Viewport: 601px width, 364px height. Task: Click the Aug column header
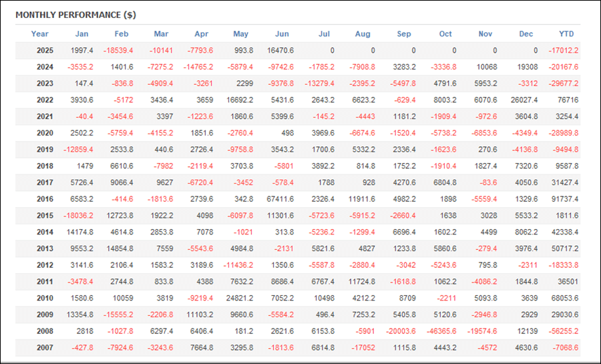pos(363,33)
